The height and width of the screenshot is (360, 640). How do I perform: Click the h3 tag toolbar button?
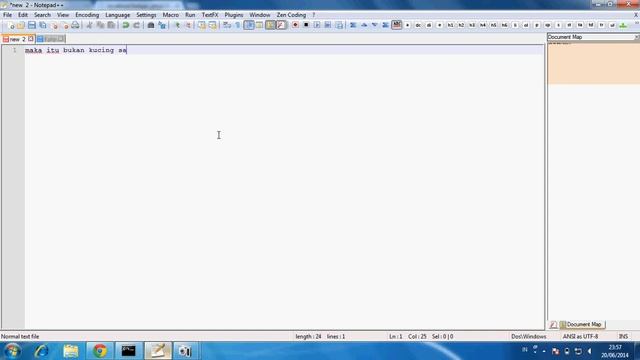(472, 25)
